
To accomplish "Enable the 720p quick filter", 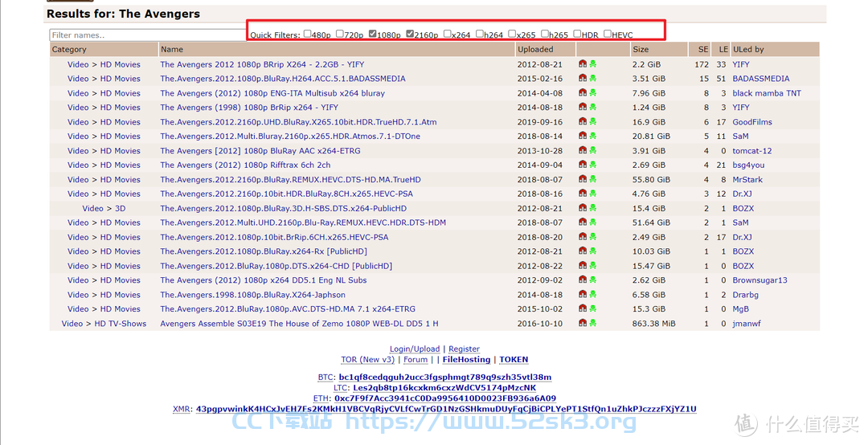I will click(x=340, y=34).
